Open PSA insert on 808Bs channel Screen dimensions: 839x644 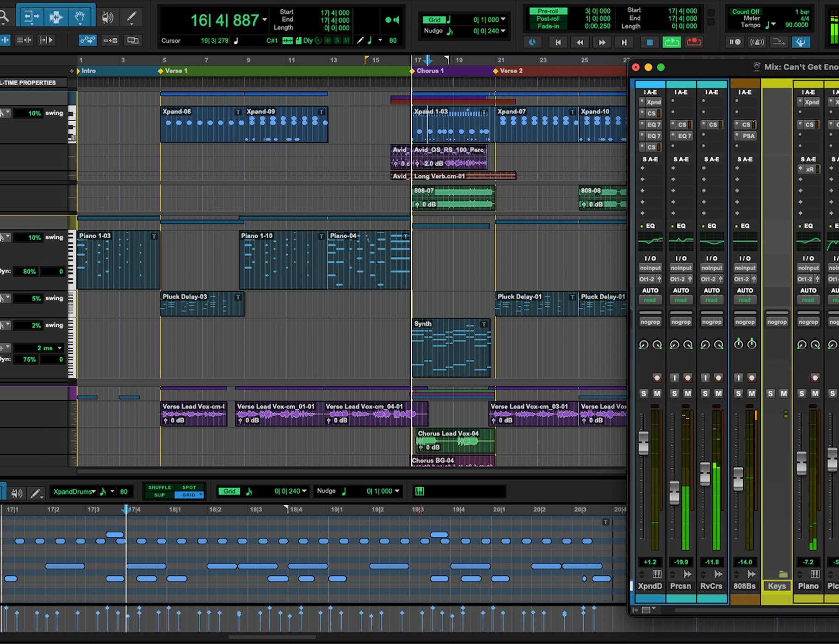coord(748,136)
